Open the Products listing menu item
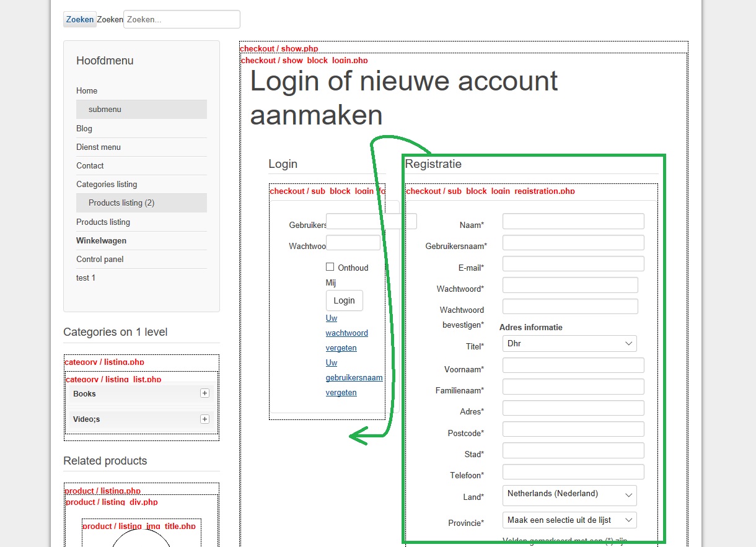Image resolution: width=756 pixels, height=547 pixels. [x=103, y=222]
